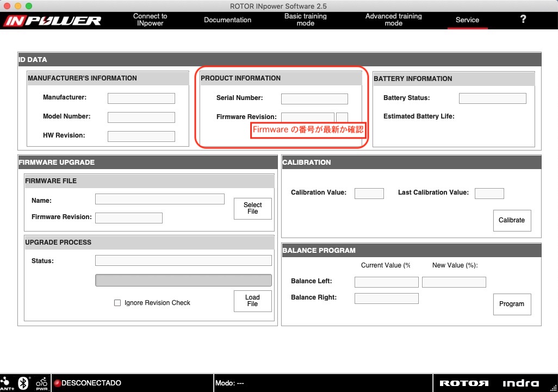Open help via the question mark icon
Viewport: 558px width, 392px height.
click(523, 20)
